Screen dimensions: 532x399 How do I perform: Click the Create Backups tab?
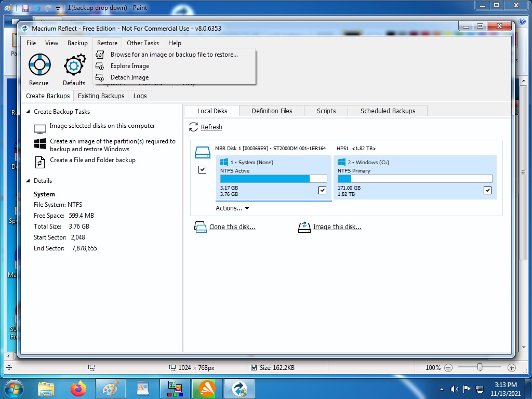pos(48,96)
